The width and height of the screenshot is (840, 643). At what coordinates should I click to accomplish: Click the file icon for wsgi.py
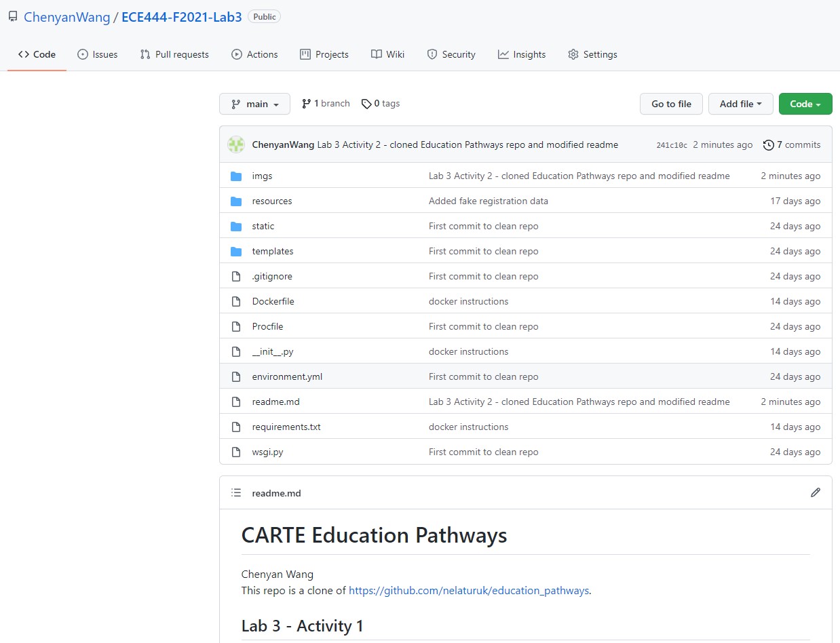pos(236,452)
